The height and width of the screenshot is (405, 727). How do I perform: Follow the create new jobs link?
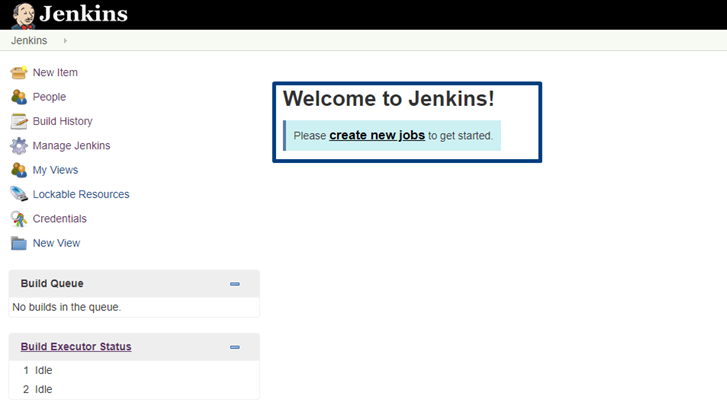click(x=377, y=135)
